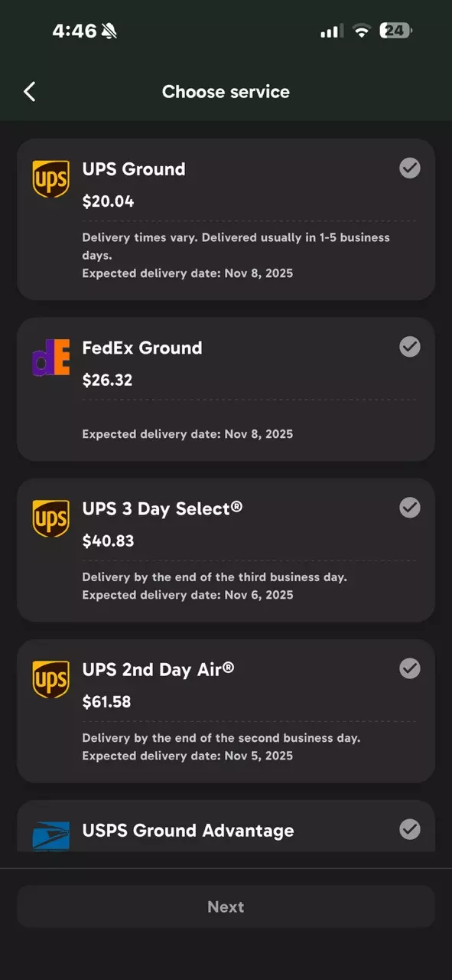Select UPS 3 Day Select checkmark
This screenshot has height=980, width=452.
coord(410,508)
